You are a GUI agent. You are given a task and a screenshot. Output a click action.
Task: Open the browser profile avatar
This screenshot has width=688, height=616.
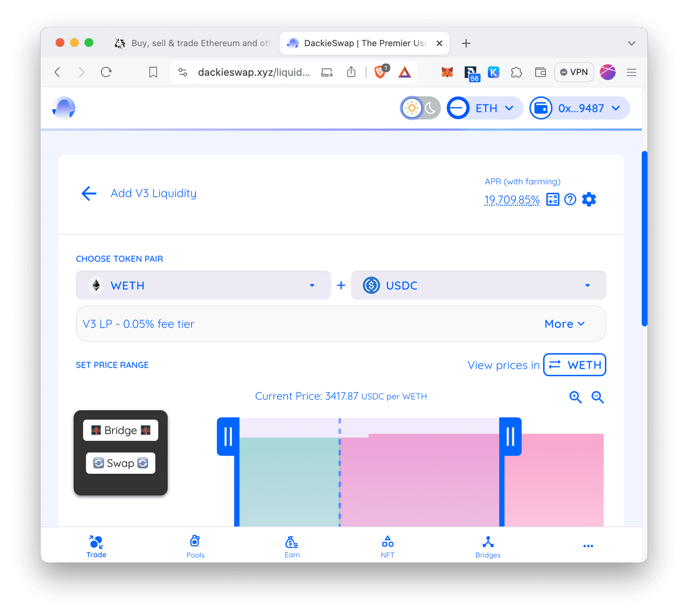608,72
